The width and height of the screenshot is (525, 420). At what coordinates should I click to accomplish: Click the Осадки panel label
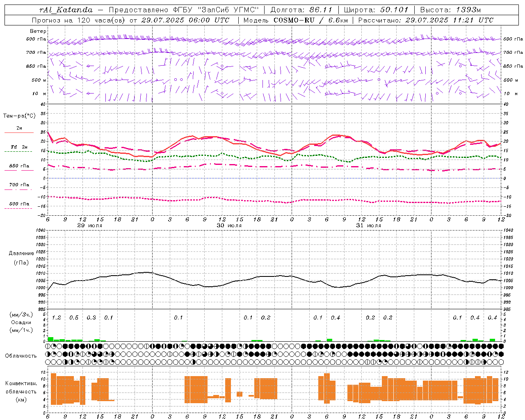click(x=21, y=322)
